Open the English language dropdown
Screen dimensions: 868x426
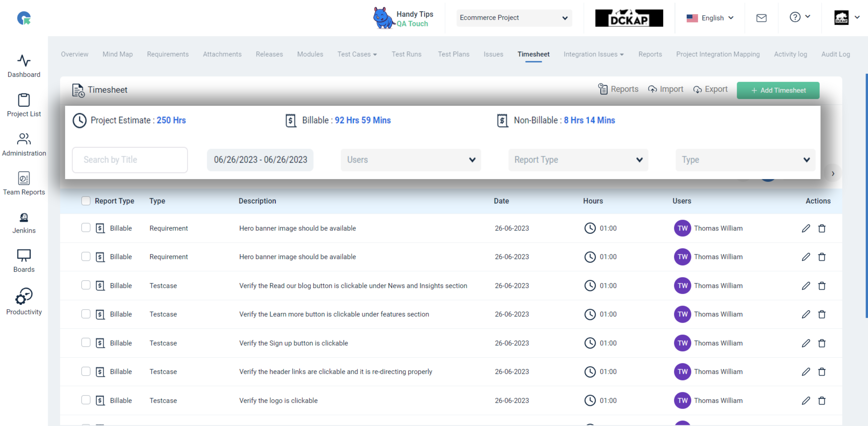(x=710, y=18)
